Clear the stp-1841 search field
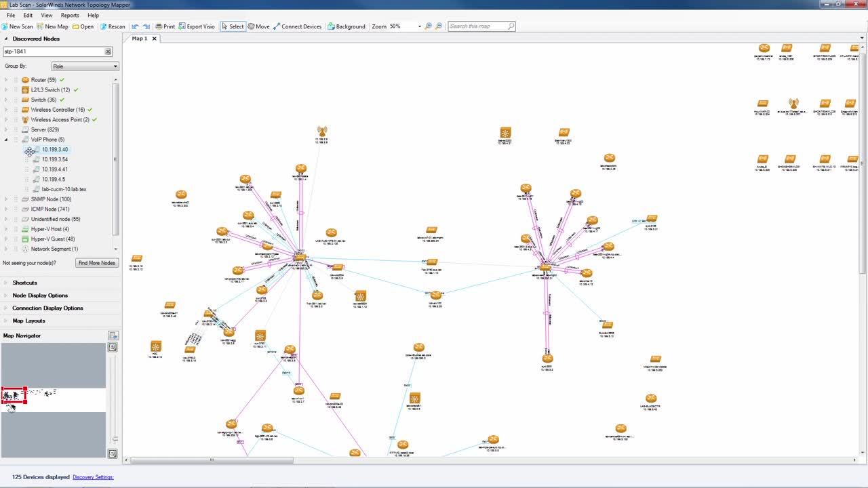Screen dimensions: 868x488 [x=108, y=52]
